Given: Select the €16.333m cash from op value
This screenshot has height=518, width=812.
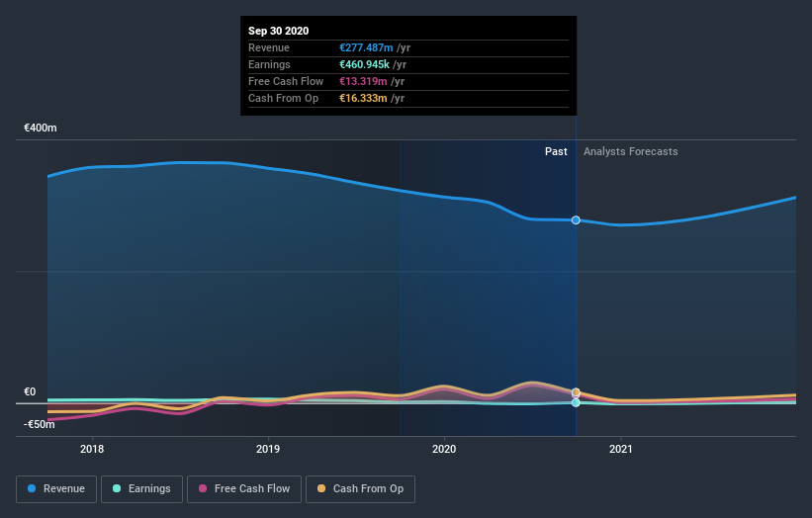Looking at the screenshot, I should pos(363,98).
